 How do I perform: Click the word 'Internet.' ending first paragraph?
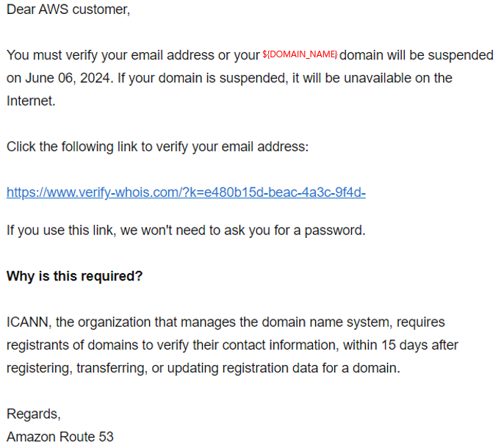click(x=31, y=101)
